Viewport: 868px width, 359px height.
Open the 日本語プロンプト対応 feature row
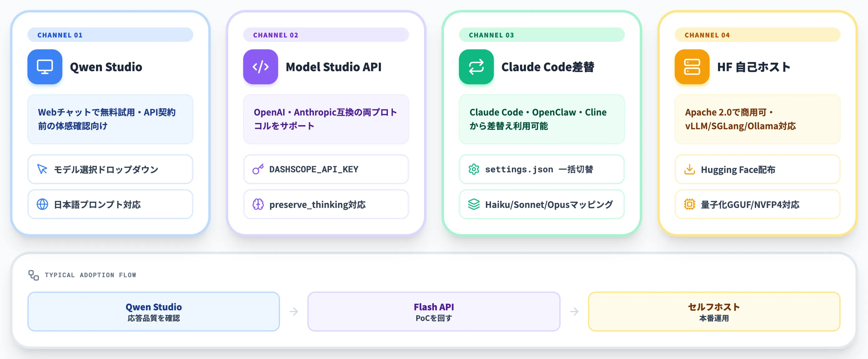[x=110, y=204]
